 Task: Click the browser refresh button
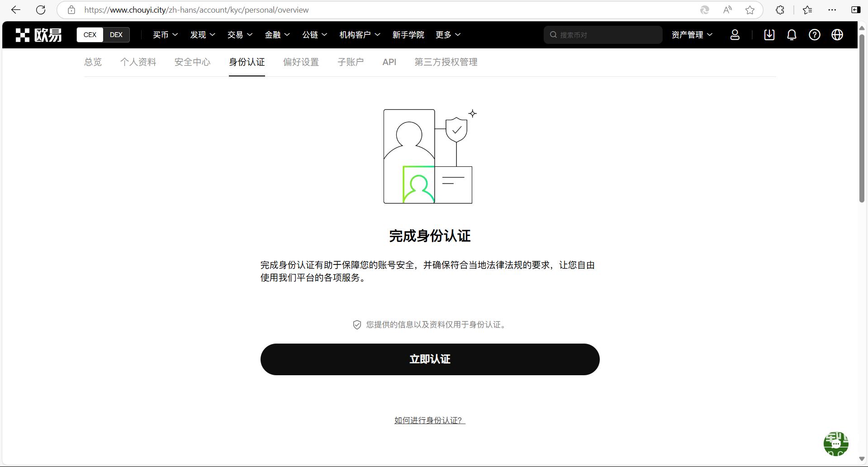coord(41,10)
